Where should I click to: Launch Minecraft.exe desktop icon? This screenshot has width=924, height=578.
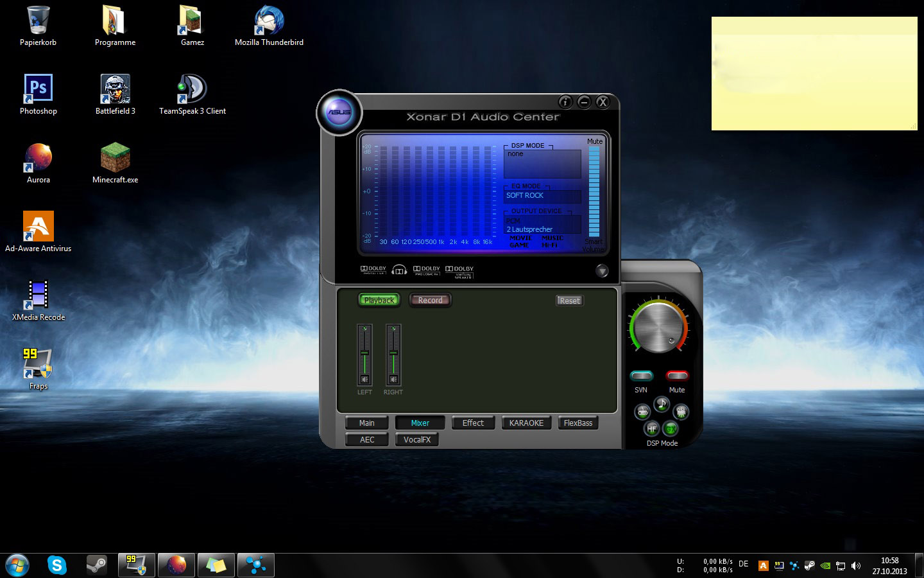click(x=115, y=163)
